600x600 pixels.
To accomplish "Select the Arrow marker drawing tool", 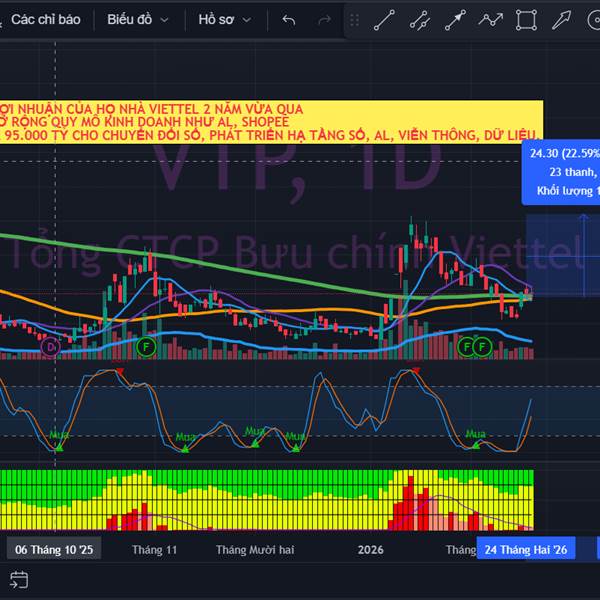I will pos(561,20).
